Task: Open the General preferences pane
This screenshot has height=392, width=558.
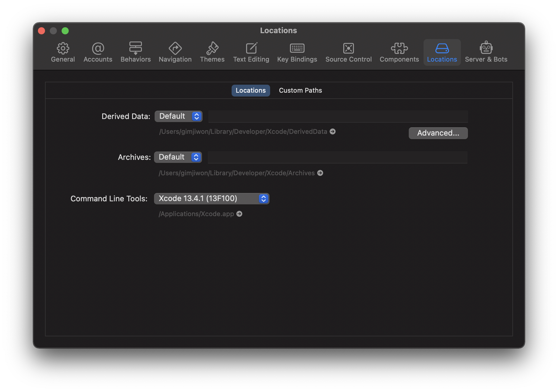Action: [63, 52]
